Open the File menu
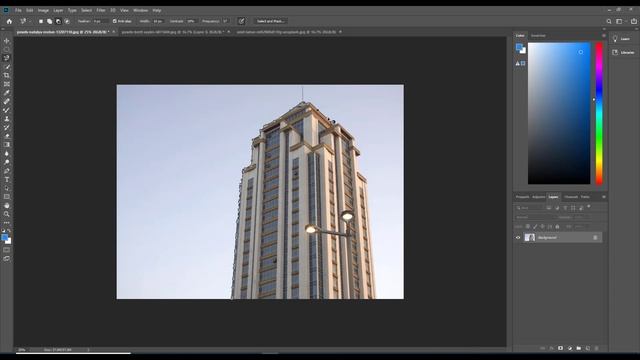This screenshot has height=360, width=640. 18,10
